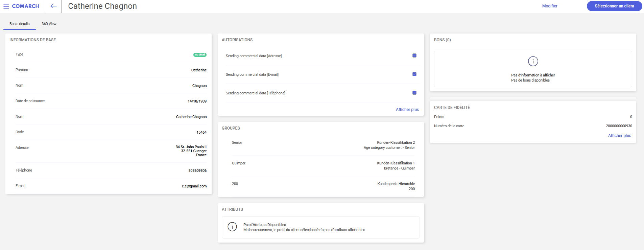Screen dimensions: 644x250
Task: Click the phone number 508609806
Action: (197, 171)
